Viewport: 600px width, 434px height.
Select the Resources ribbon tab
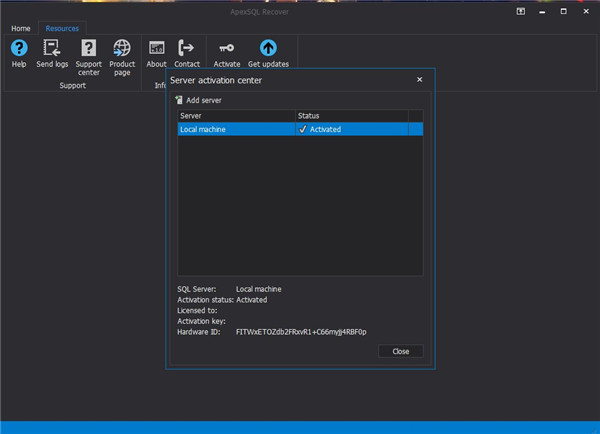pyautogui.click(x=63, y=28)
